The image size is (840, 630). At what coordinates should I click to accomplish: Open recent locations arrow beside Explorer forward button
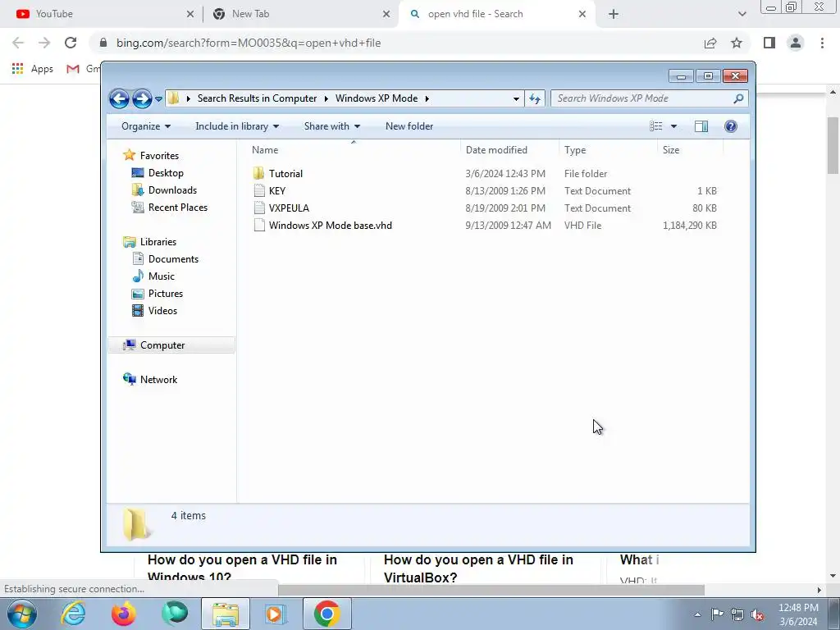[x=158, y=99]
